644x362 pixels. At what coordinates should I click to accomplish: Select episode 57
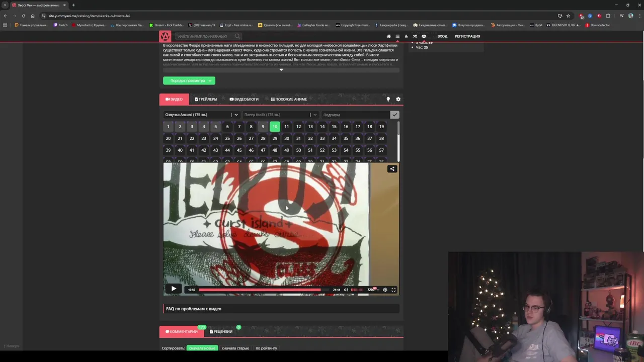[381, 150]
